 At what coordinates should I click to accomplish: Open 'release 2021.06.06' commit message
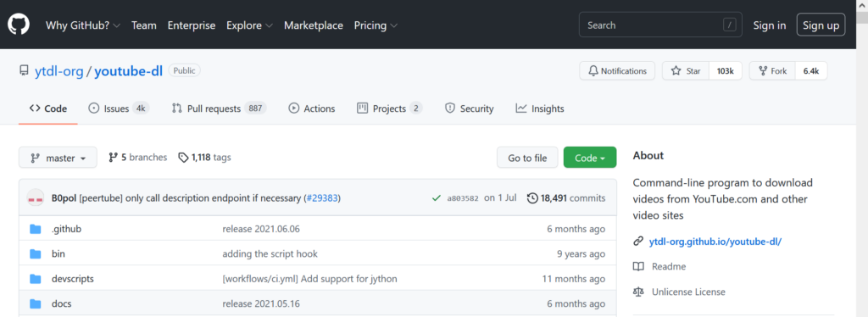tap(261, 229)
